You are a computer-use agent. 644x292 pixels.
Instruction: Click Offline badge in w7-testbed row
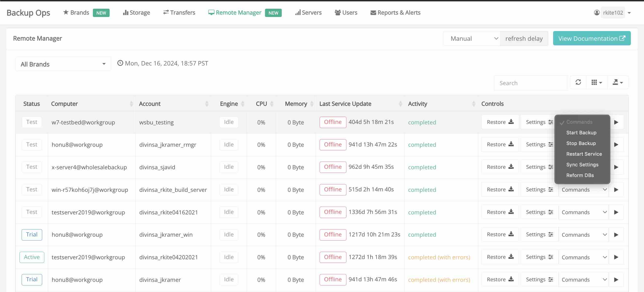click(333, 122)
